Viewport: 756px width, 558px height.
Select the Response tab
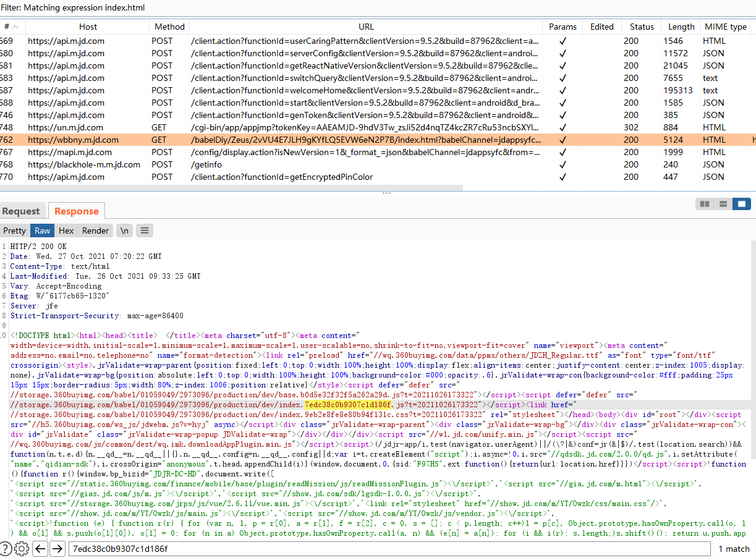[x=77, y=211]
